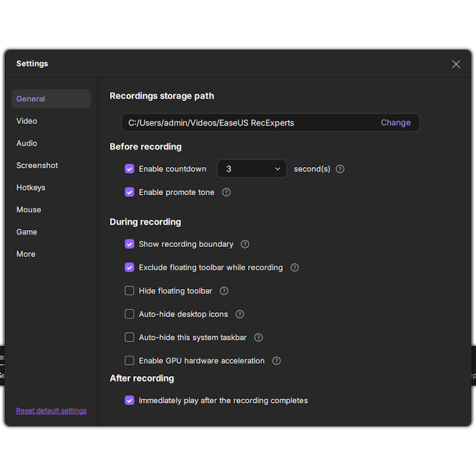476x476 pixels.
Task: Click Change to modify storage path
Action: point(395,123)
